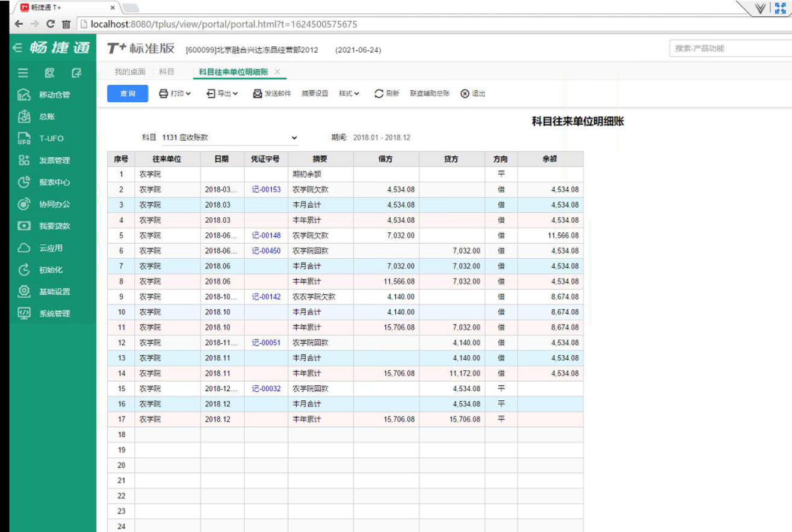Select the credit cell 11,172.00

pyautogui.click(x=452, y=373)
